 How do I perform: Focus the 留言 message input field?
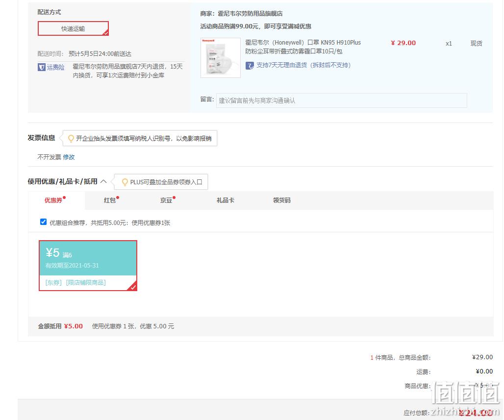point(341,100)
